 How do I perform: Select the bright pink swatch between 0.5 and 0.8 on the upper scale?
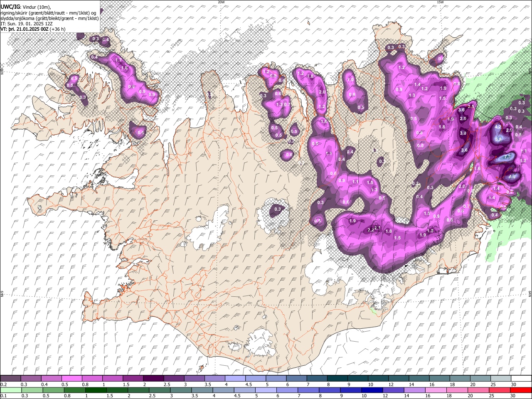click(72, 379)
